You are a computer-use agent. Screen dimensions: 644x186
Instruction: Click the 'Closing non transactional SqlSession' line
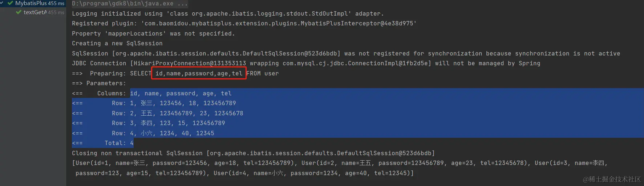253,153
